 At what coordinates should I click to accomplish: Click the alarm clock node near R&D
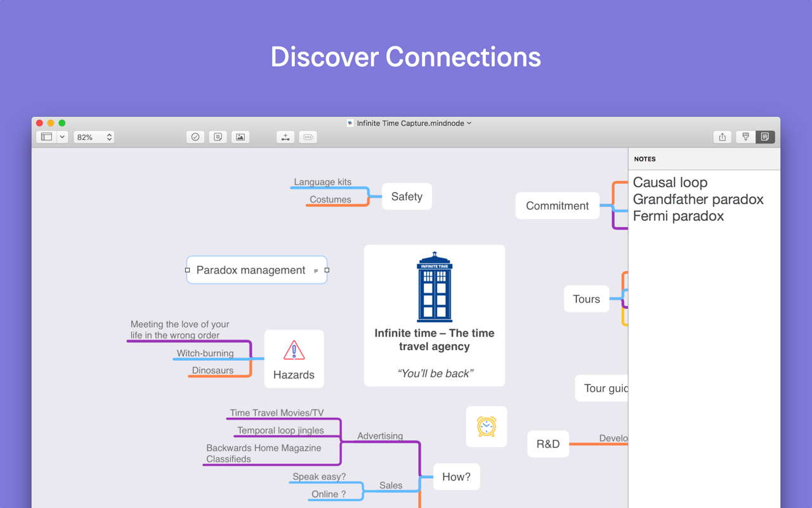[x=487, y=426]
